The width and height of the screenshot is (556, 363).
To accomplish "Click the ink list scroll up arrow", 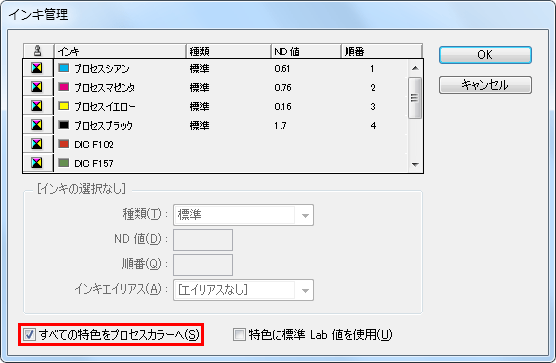I will [x=415, y=68].
